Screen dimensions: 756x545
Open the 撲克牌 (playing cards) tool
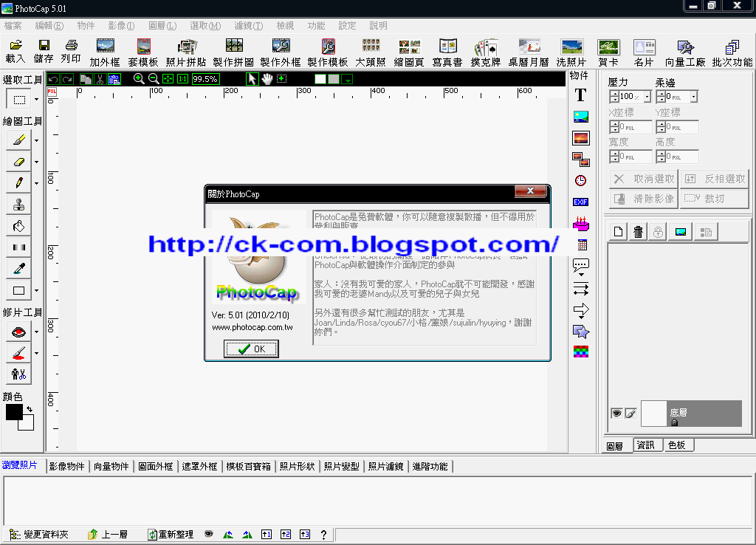coord(486,52)
